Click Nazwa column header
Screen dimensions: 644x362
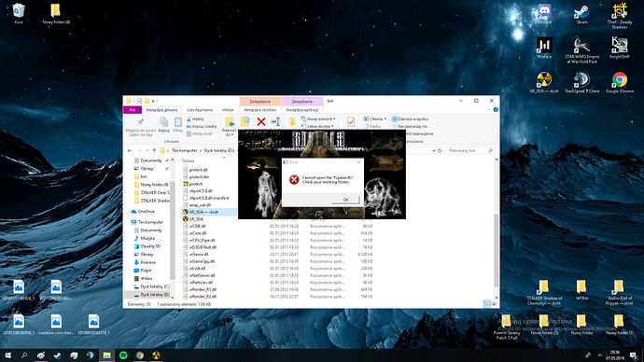(189, 160)
